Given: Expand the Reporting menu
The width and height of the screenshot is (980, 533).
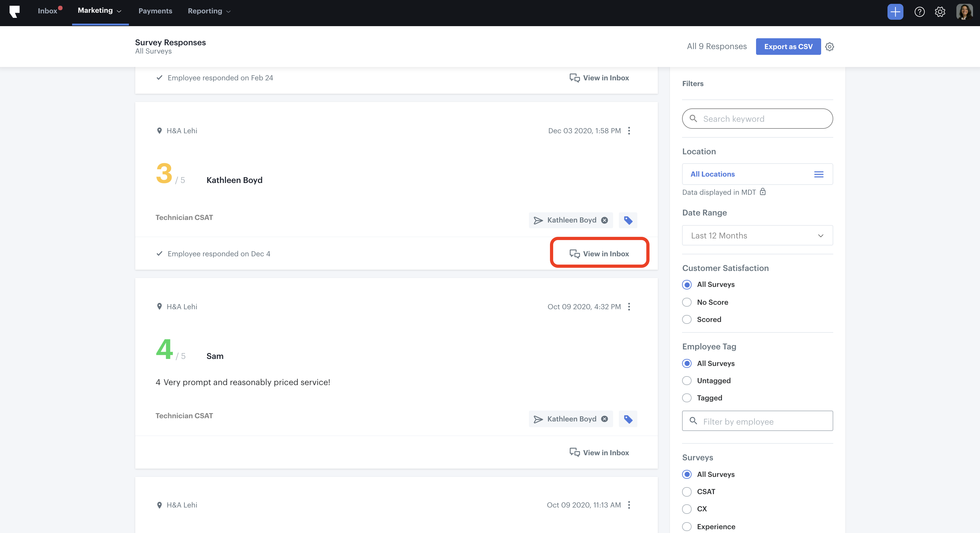Looking at the screenshot, I should (209, 11).
